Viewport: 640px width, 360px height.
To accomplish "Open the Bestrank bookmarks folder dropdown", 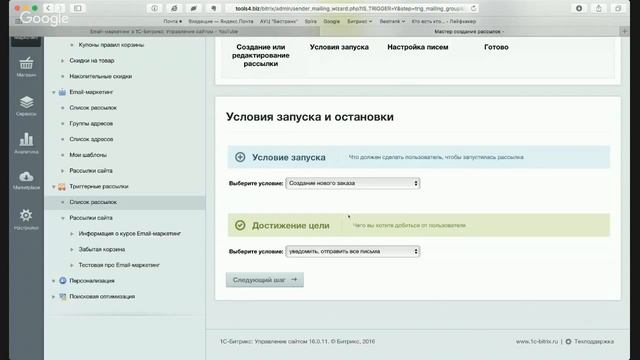I will [x=392, y=21].
